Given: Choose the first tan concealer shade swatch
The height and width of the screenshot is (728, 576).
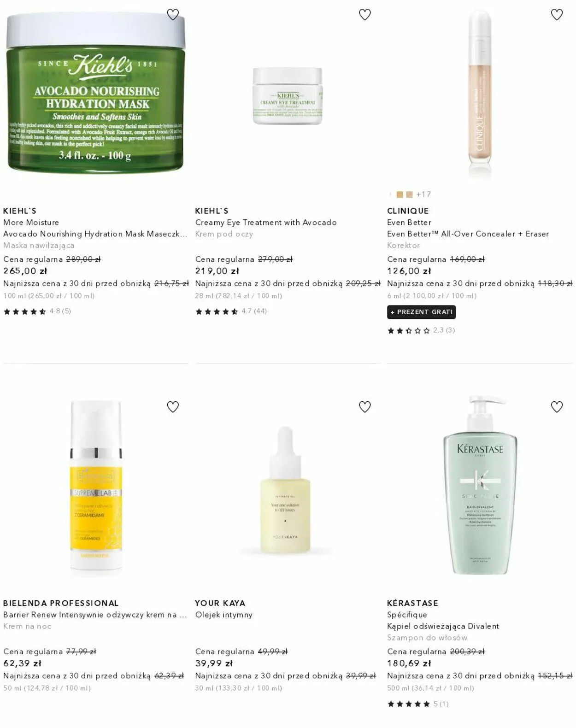Looking at the screenshot, I should coord(400,194).
